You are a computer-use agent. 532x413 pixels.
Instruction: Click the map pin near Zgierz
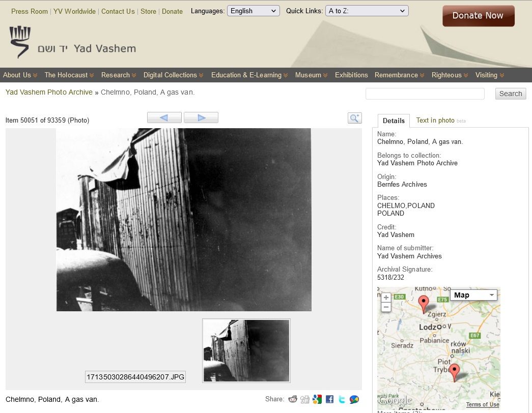coord(423,303)
